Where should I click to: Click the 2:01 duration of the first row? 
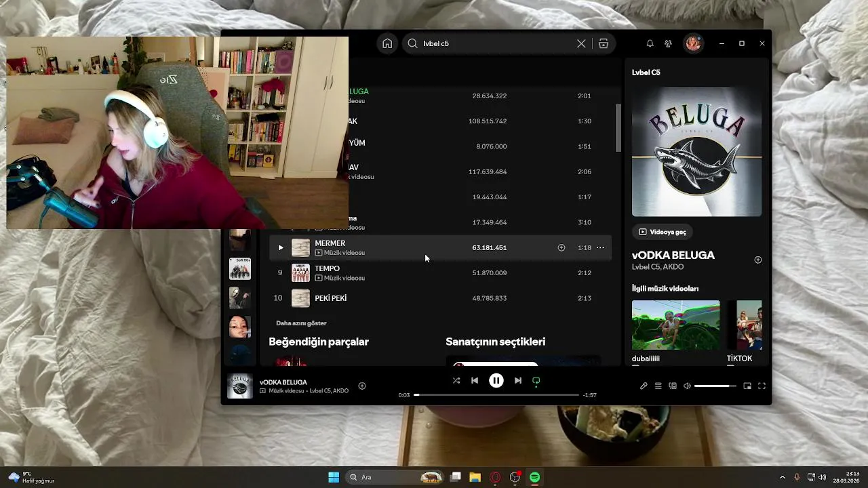point(585,96)
